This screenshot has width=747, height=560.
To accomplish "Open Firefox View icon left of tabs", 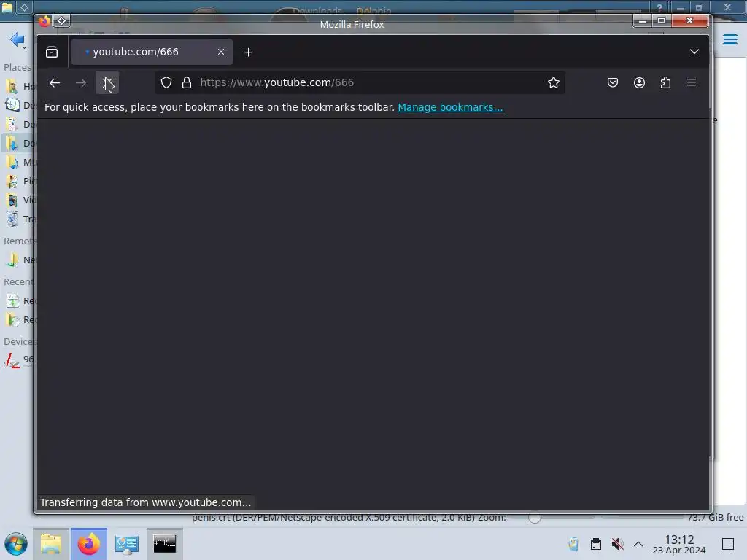I will point(52,52).
